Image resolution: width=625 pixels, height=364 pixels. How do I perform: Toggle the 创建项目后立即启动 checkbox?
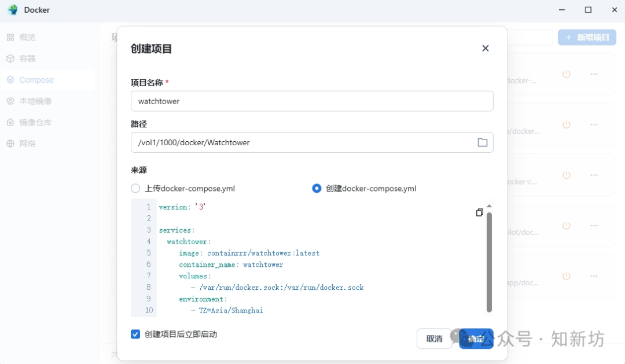135,334
